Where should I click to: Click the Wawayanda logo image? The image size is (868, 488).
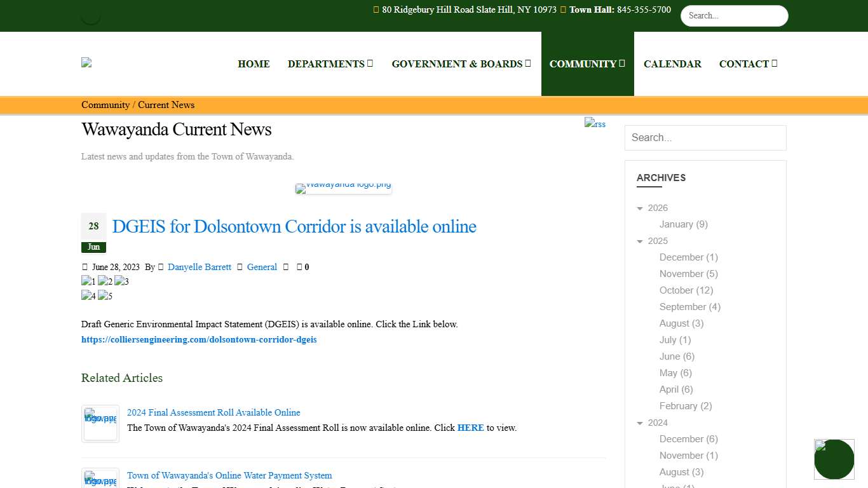click(343, 188)
